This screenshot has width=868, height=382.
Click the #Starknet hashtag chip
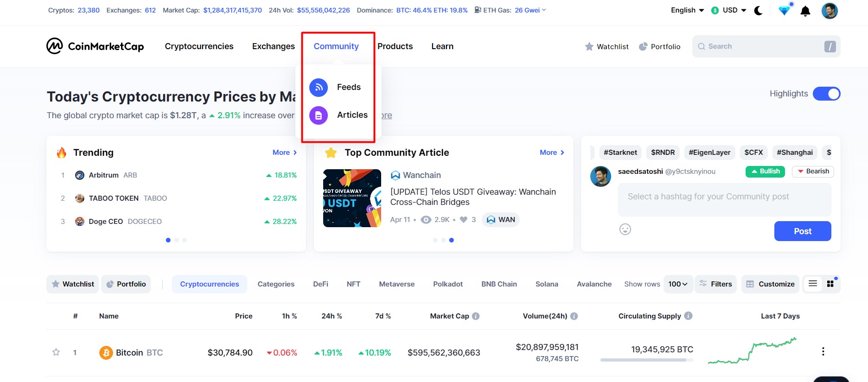[620, 153]
